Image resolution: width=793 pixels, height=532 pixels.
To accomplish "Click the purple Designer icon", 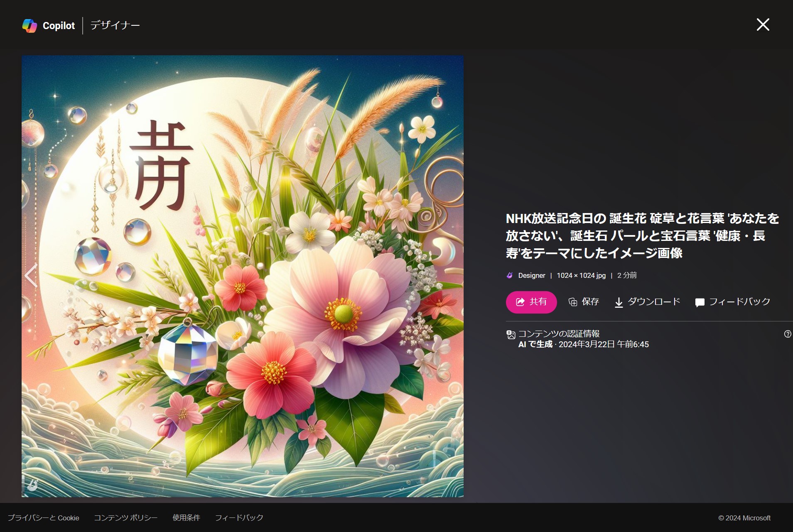I will 510,275.
